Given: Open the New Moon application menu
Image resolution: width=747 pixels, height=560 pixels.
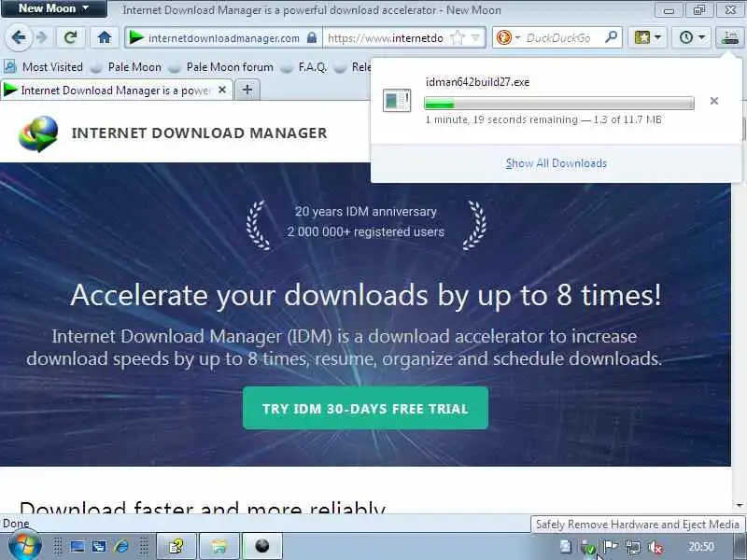Looking at the screenshot, I should pos(53,8).
